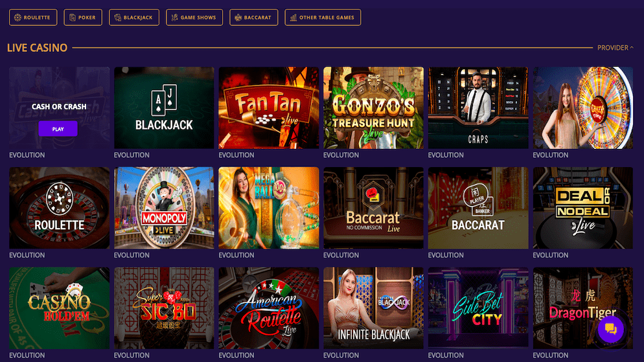The image size is (644, 362).
Task: Click the Poker cards icon in filter bar
Action: [73, 17]
